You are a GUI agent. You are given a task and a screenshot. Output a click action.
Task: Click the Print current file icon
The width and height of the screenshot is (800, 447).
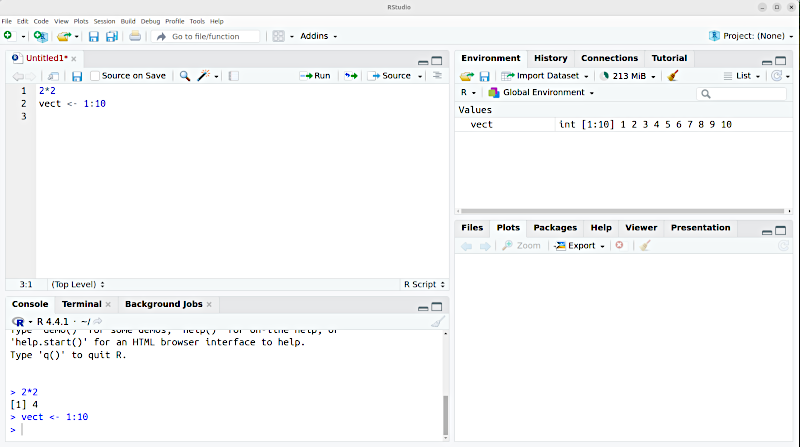[x=135, y=36]
